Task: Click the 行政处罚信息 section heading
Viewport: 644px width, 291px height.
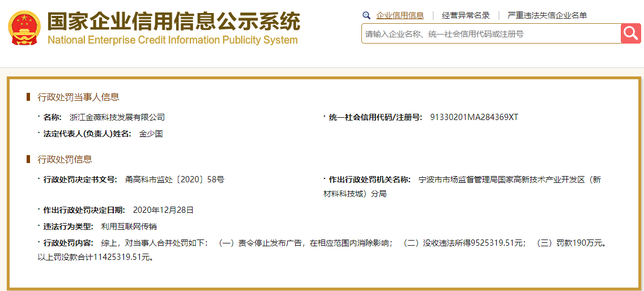Action: click(x=65, y=159)
